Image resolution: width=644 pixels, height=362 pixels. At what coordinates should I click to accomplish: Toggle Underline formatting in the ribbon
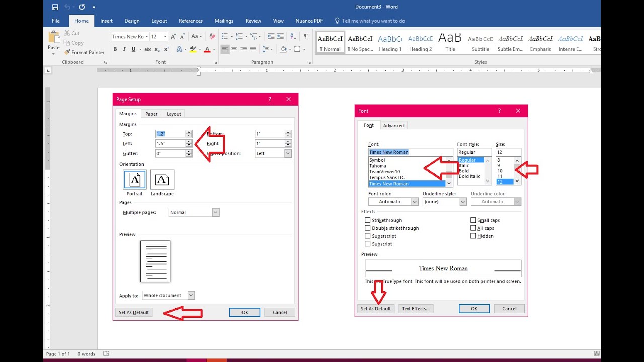tap(133, 49)
